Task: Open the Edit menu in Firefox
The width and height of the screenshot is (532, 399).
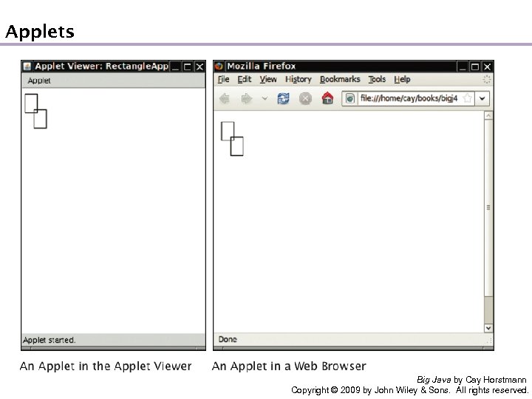Action: [245, 79]
